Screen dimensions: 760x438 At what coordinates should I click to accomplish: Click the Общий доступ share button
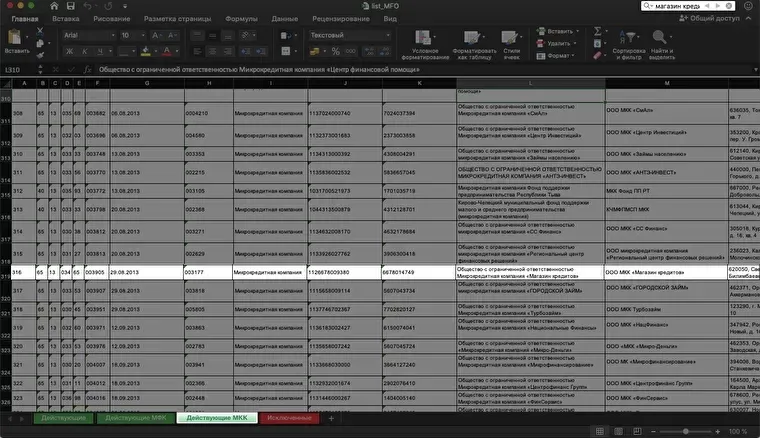point(710,18)
